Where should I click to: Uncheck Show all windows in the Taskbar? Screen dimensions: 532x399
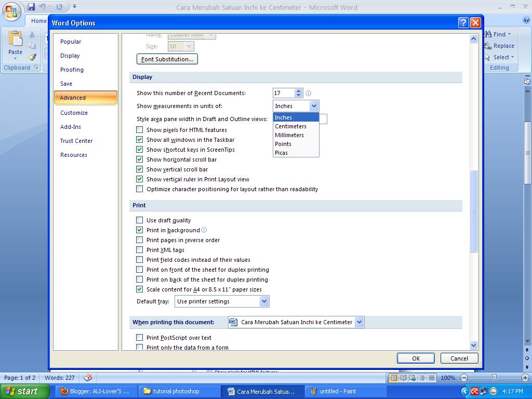tap(139, 139)
